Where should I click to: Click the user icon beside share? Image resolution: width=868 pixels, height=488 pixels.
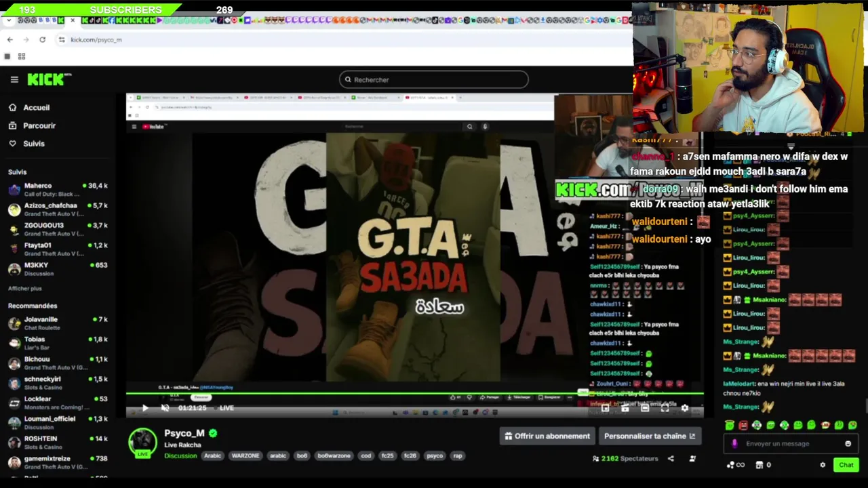692,459
